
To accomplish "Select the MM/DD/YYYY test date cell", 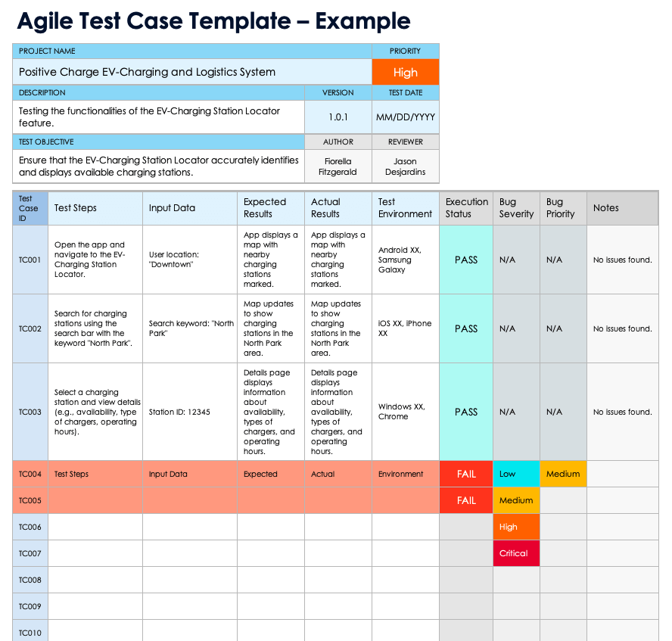I will pyautogui.click(x=406, y=117).
